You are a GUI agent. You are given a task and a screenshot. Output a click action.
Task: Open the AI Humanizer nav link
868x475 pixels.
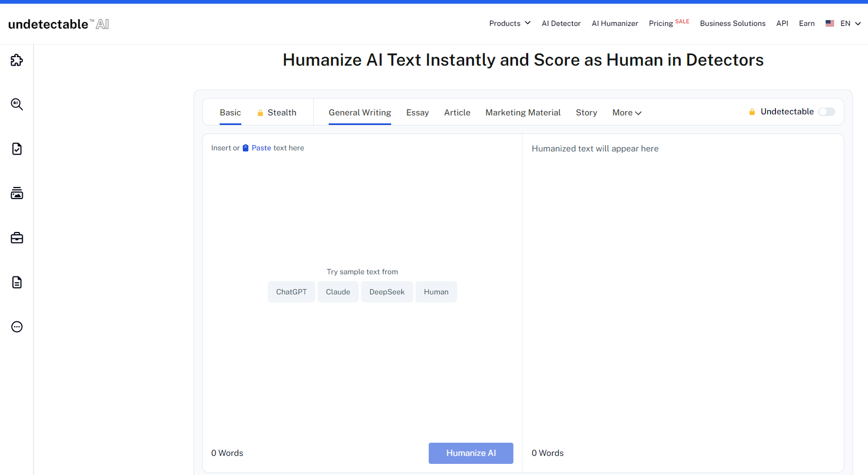point(615,23)
